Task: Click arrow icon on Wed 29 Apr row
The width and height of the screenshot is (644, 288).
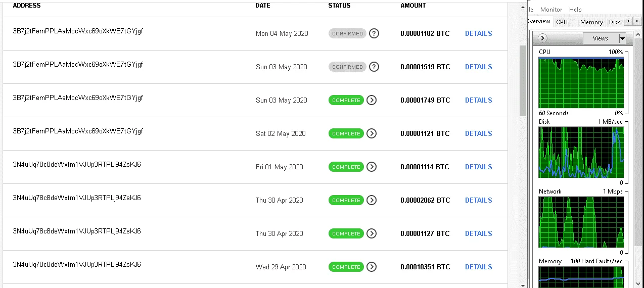Action: point(372,267)
